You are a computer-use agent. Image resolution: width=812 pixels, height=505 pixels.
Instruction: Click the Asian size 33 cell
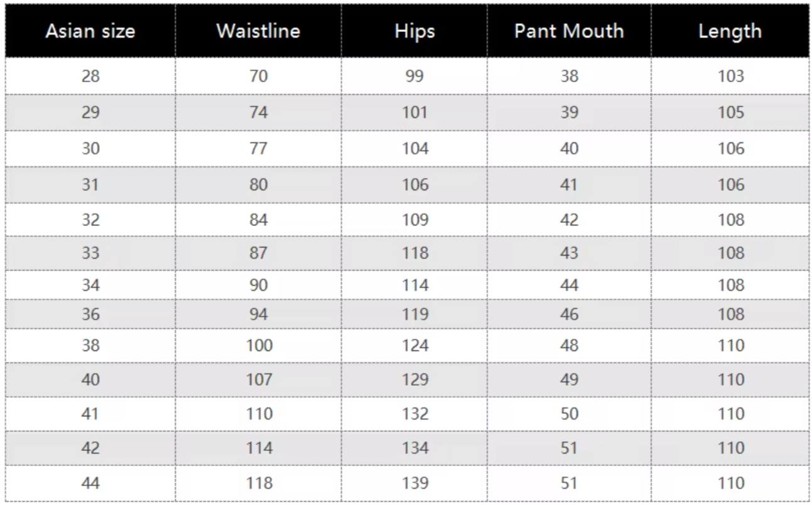91,253
